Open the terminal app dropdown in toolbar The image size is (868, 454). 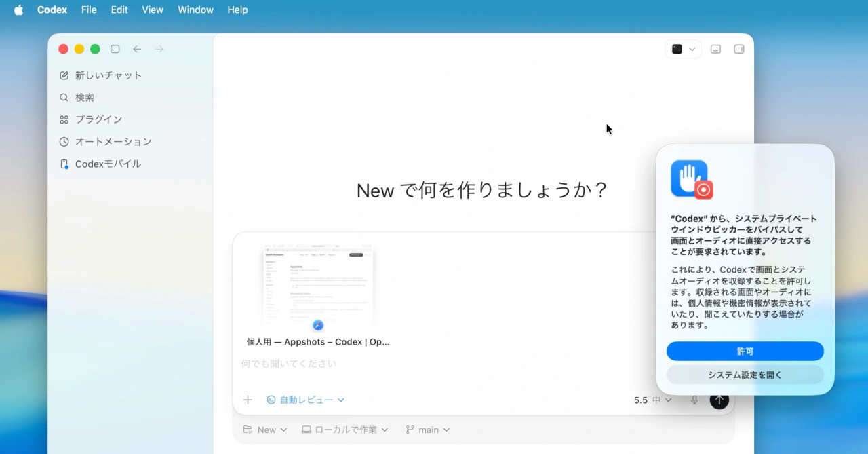coord(683,49)
